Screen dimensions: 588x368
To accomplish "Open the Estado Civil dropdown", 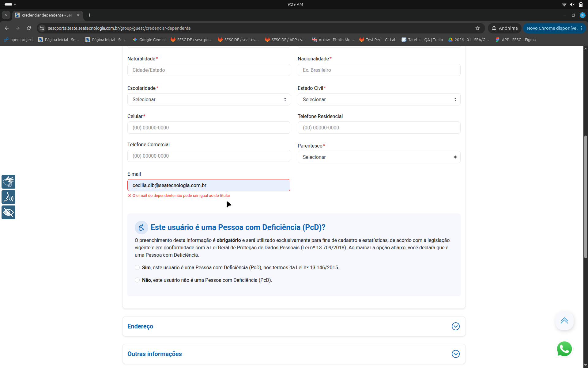I will pyautogui.click(x=379, y=99).
